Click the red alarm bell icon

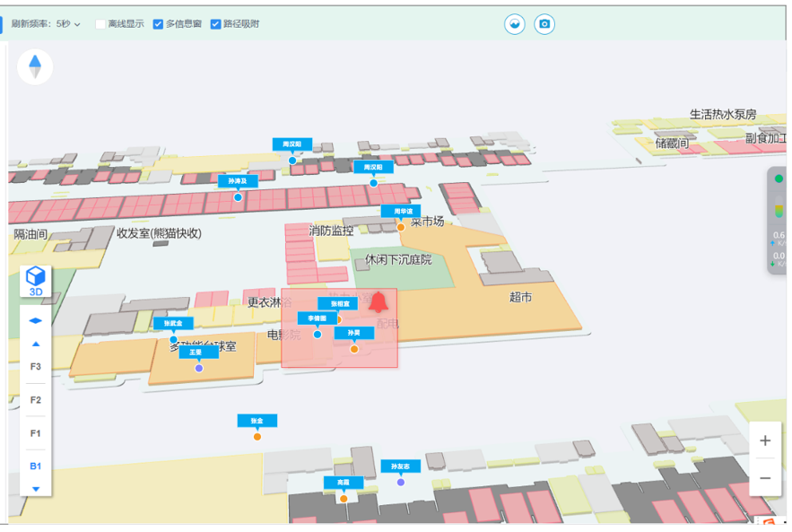(x=379, y=301)
